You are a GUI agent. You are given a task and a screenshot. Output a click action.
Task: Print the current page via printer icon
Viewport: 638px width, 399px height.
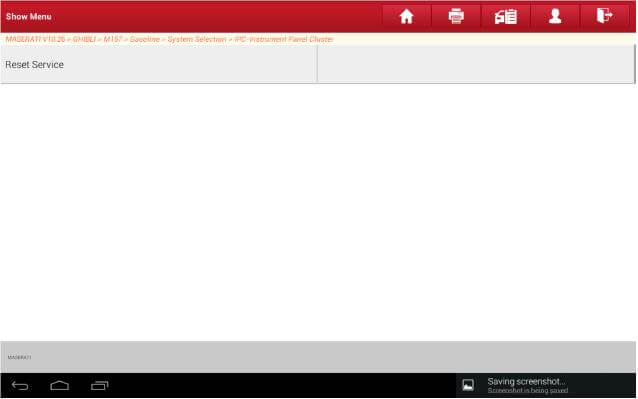click(456, 17)
